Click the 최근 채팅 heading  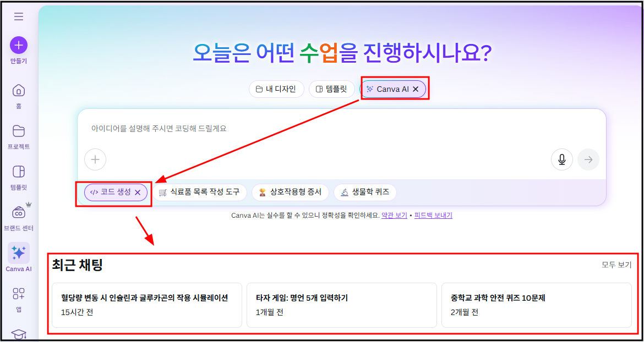(77, 266)
